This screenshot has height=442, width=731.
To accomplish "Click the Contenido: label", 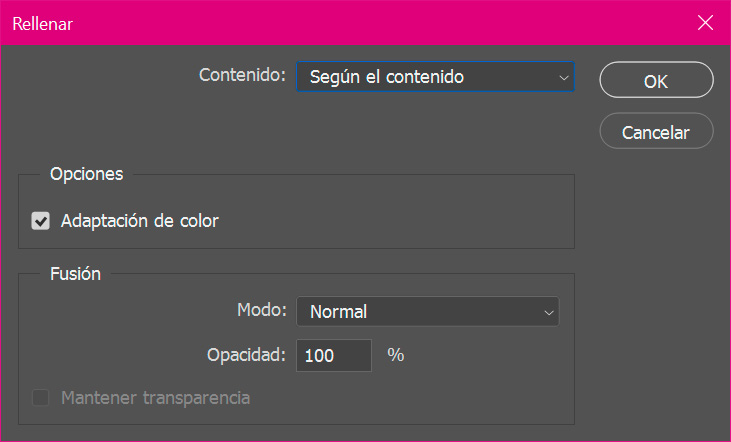I will pyautogui.click(x=242, y=75).
